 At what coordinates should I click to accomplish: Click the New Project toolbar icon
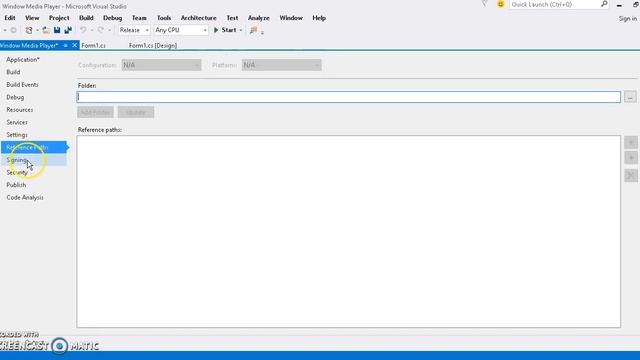pos(29,30)
